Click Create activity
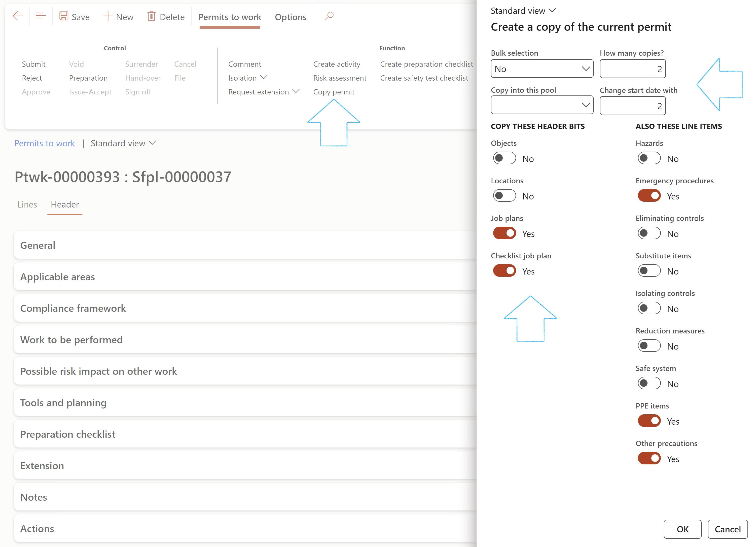Screen dimensions: 756x547 pos(337,64)
